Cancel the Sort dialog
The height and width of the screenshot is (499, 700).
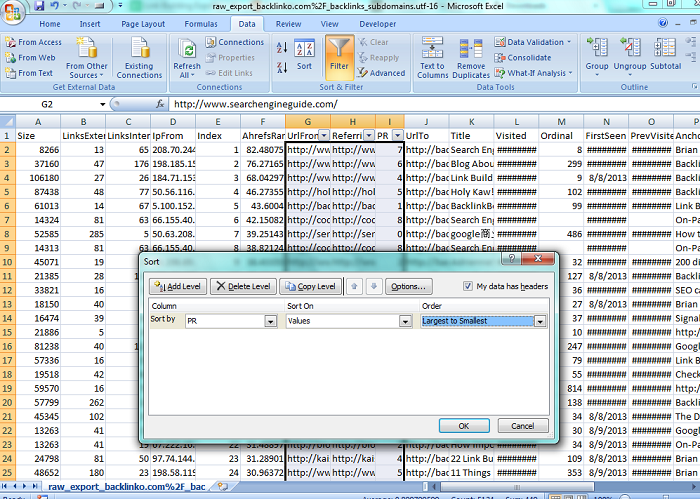(x=523, y=426)
